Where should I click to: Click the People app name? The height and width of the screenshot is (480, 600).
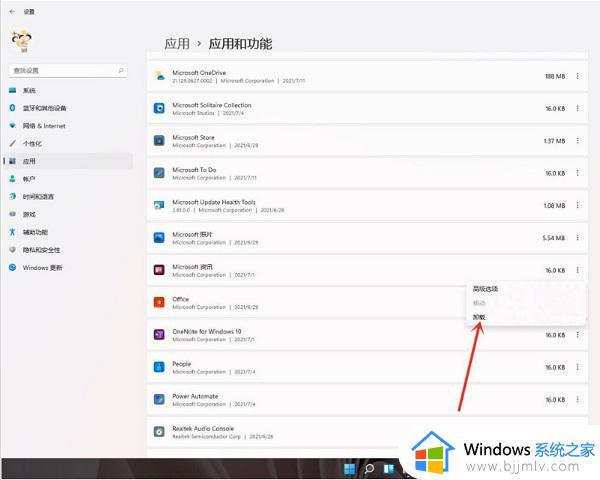click(182, 364)
